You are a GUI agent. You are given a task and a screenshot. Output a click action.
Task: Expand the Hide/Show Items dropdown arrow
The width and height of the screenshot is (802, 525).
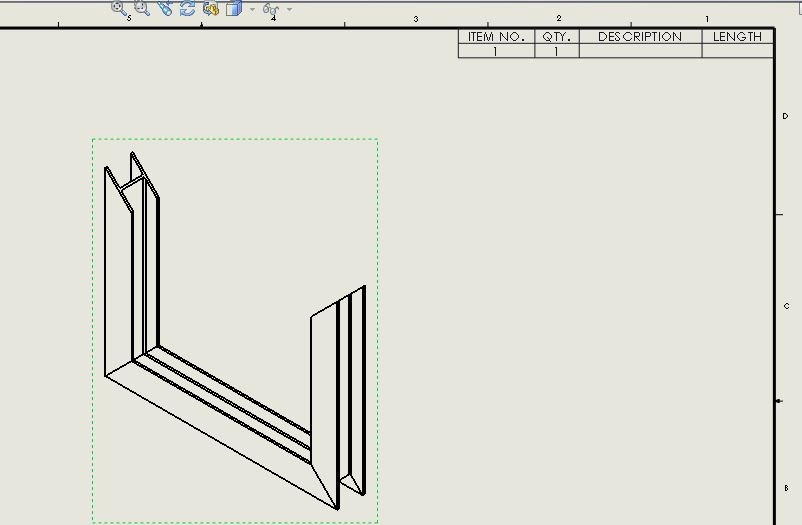[289, 9]
